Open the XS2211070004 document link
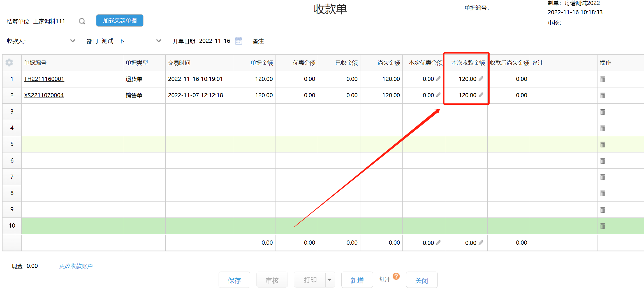 click(x=44, y=95)
